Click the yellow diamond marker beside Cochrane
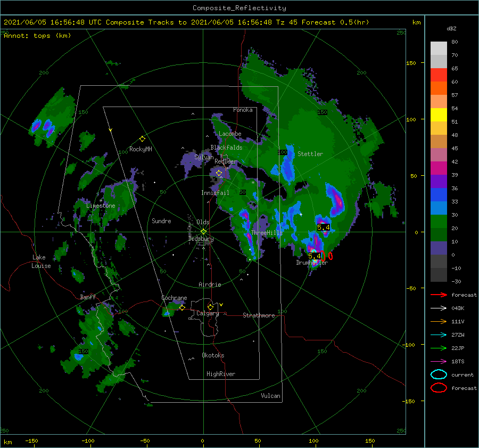The image size is (479, 448). coord(183,308)
